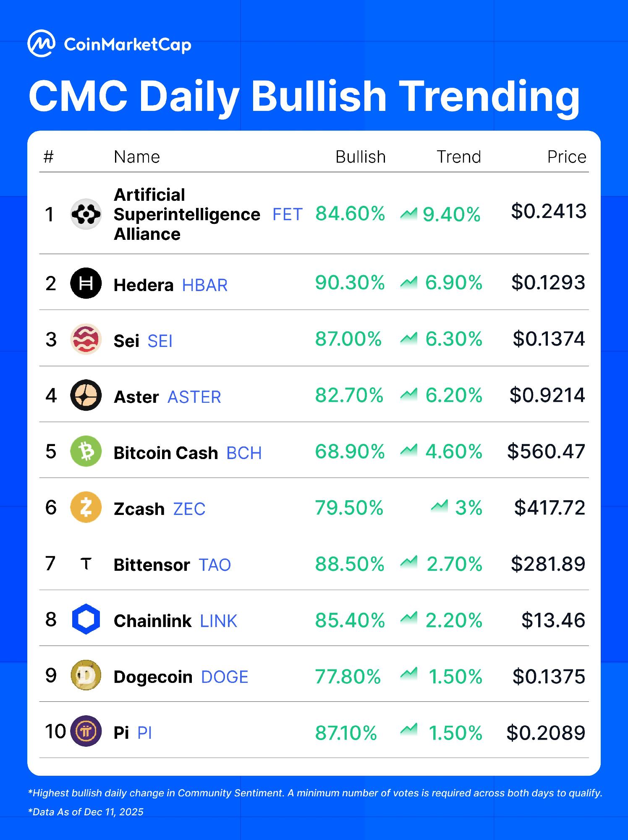
Task: Click the Bittensor TAO logo
Action: point(86,564)
